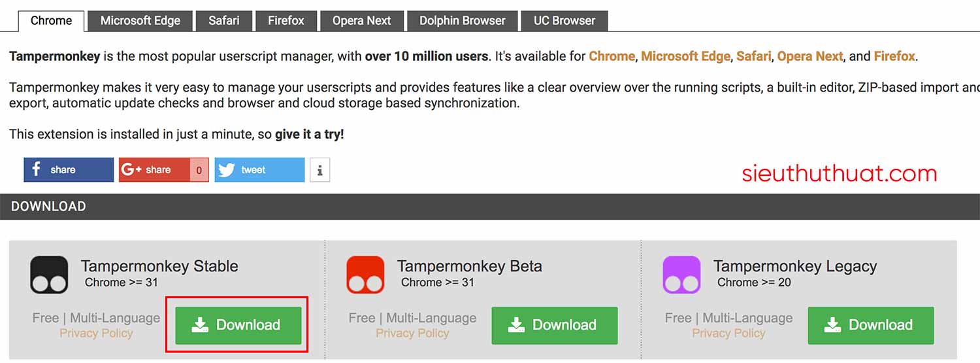The image size is (980, 363).
Task: Tweet this page via Twitter button
Action: tap(259, 170)
